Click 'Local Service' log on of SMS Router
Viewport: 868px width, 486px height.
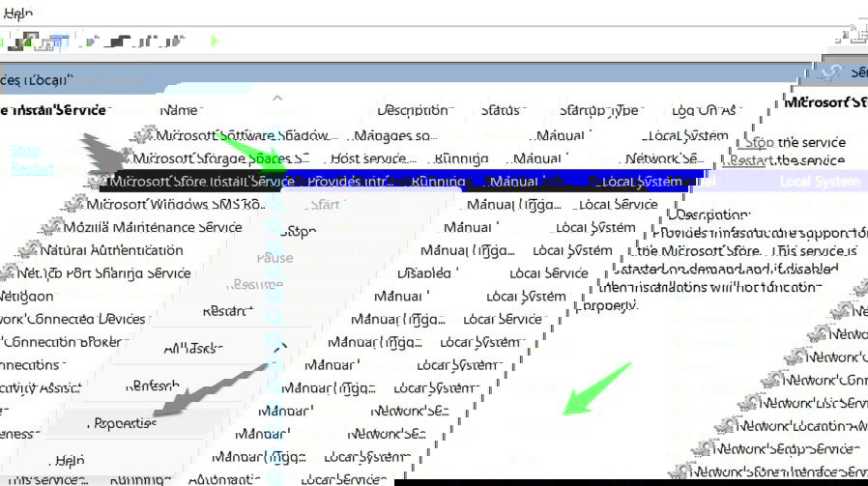coord(618,204)
